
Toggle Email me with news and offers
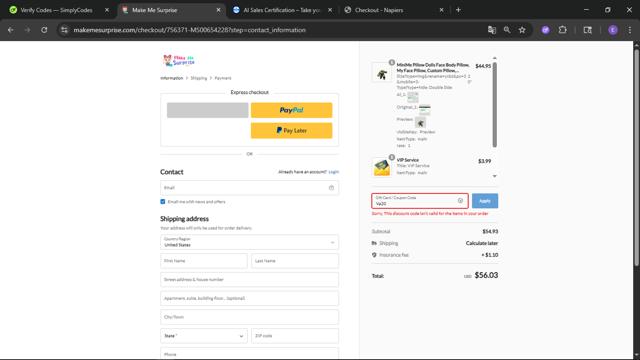[x=163, y=202]
